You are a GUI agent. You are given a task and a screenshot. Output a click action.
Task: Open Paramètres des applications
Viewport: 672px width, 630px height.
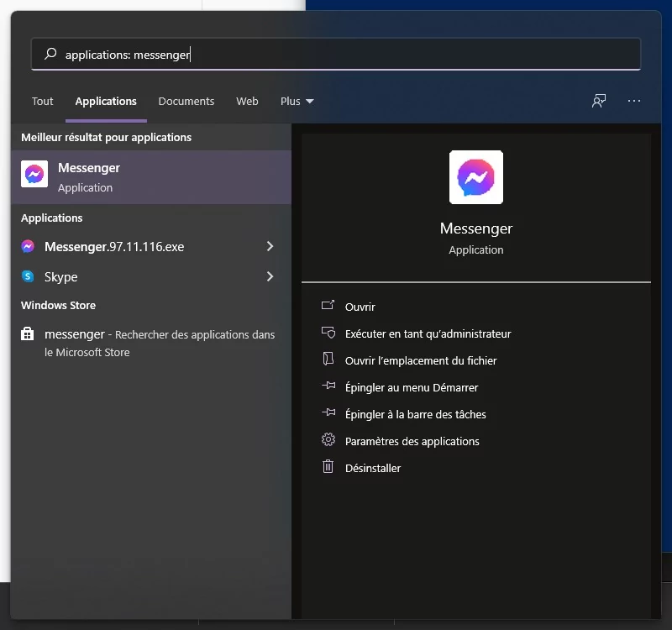(412, 442)
